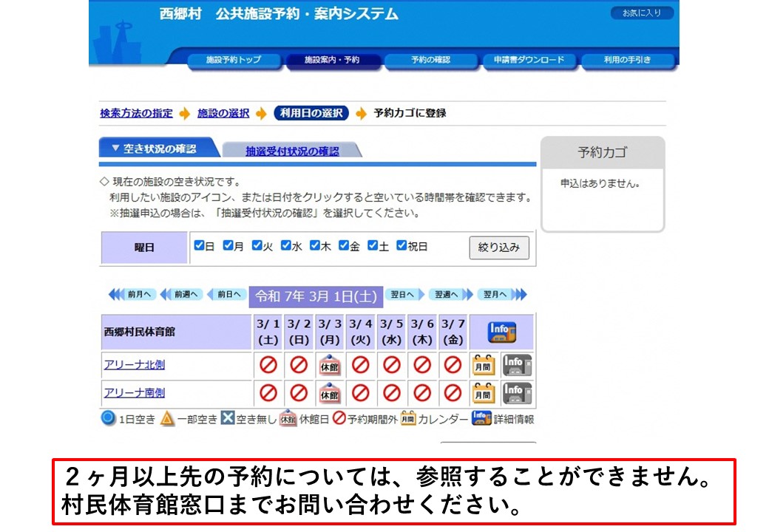Select date column 3/6 (木)
The width and height of the screenshot is (769, 532).
422,332
